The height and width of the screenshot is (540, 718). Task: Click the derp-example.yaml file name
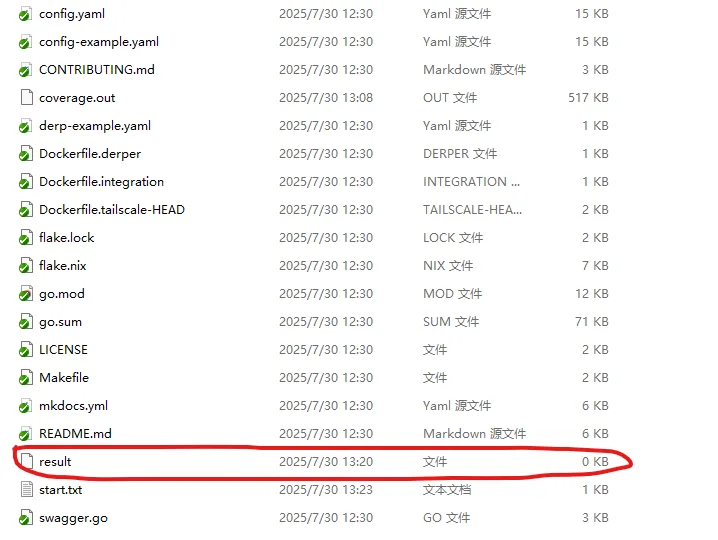94,126
